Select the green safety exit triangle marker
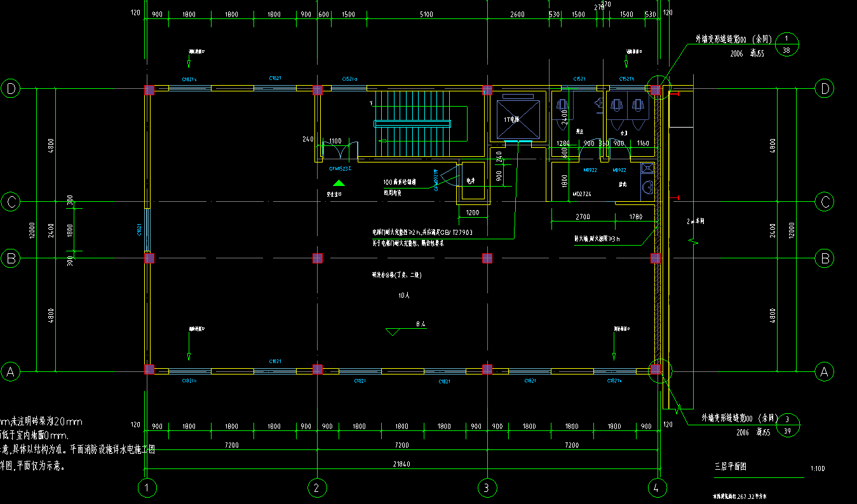 click(339, 183)
